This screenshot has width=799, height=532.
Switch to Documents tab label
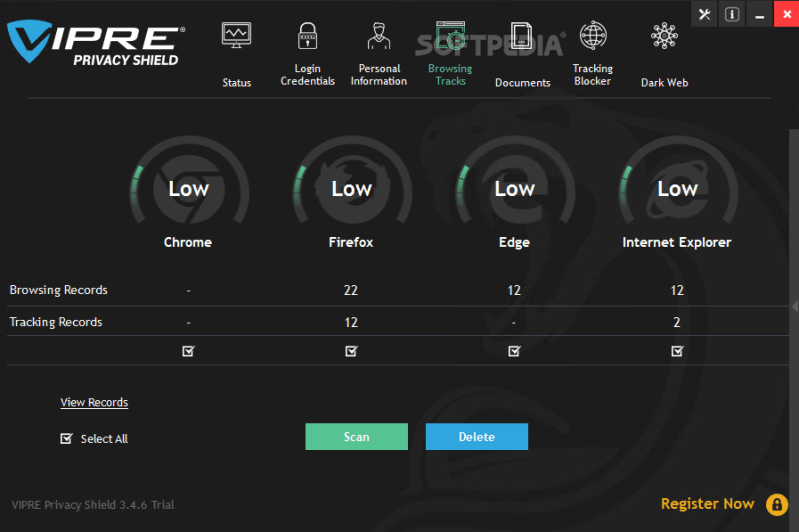pos(522,83)
